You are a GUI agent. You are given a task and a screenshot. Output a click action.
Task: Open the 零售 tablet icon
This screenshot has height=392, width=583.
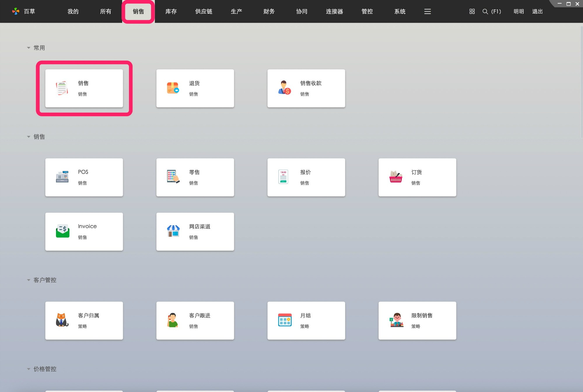pos(173,177)
